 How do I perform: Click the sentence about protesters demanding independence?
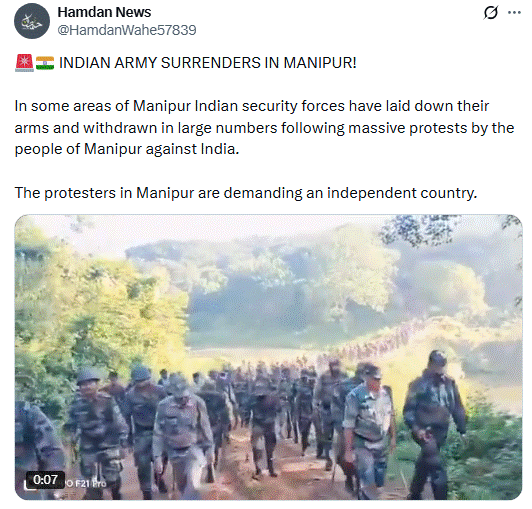(246, 193)
